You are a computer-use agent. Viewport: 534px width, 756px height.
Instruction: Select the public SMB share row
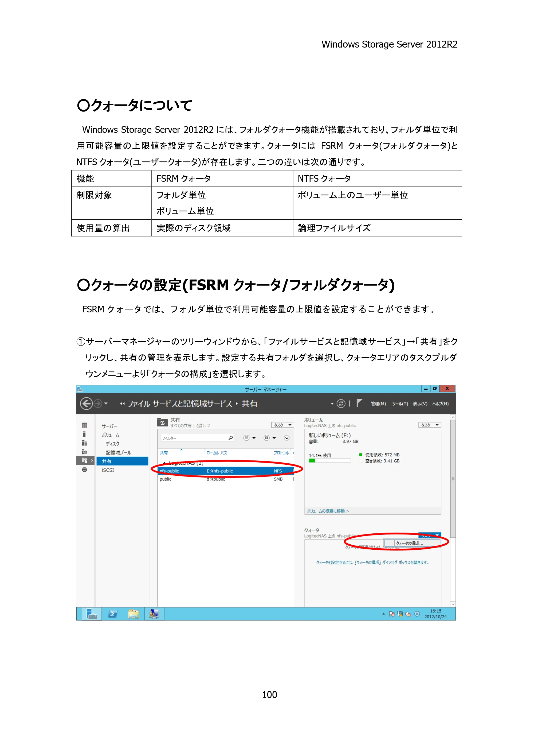[226, 479]
